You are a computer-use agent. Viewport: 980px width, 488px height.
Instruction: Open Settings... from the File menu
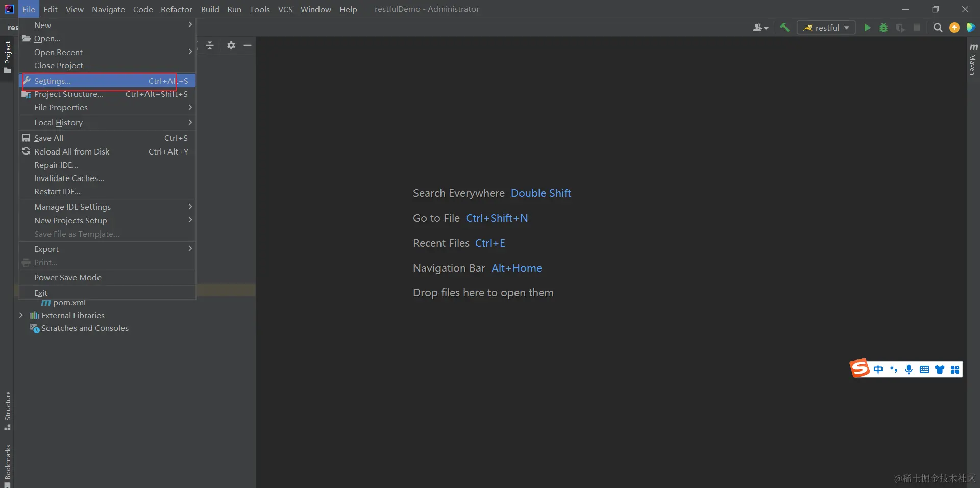click(x=107, y=81)
